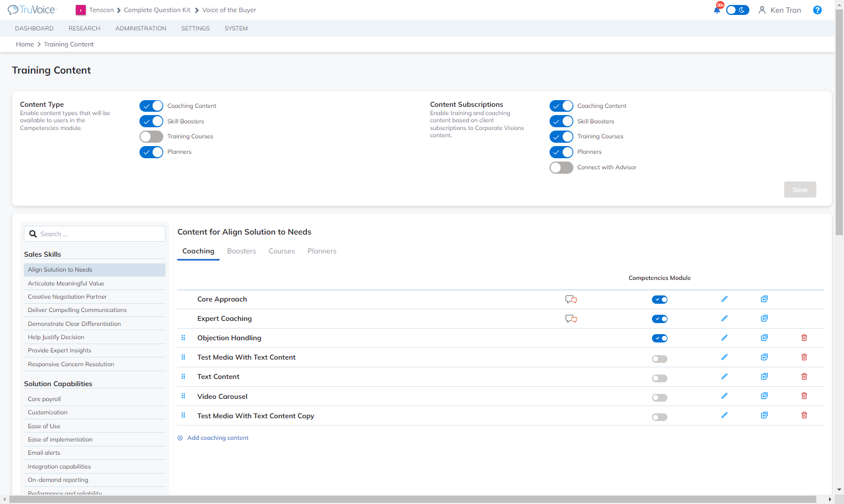Delete the Objection Handling content
The height and width of the screenshot is (504, 844).
point(804,338)
